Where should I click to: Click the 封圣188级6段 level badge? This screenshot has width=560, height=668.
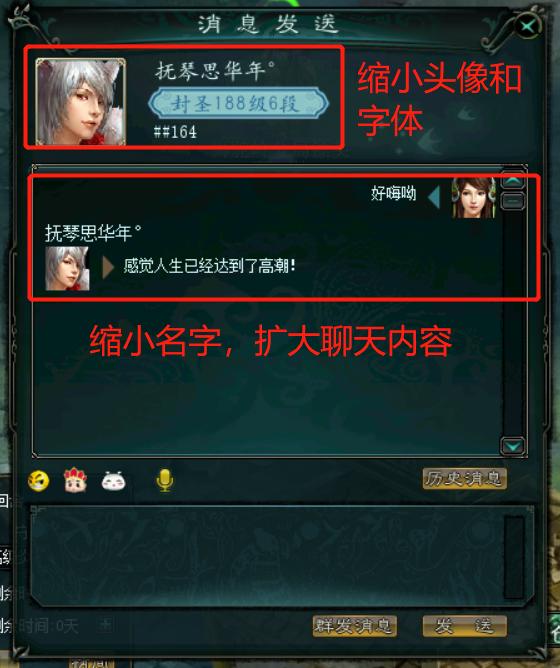tap(238, 103)
